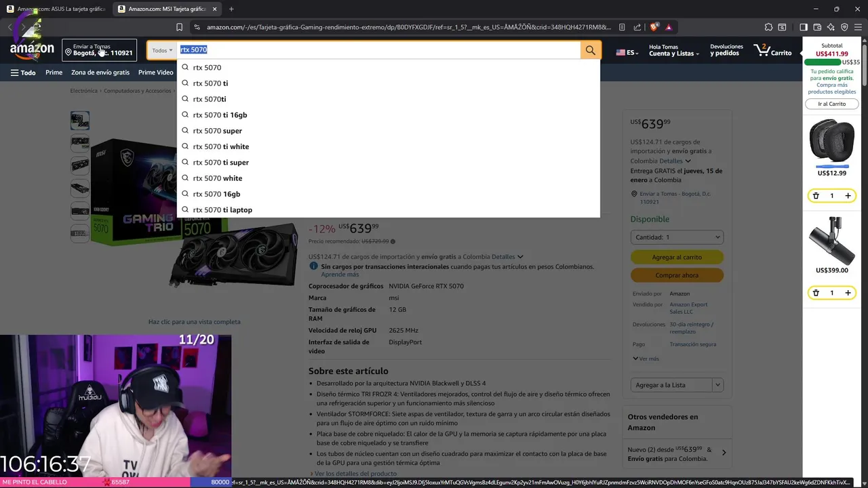Click the browser address bar URL
This screenshot has width=868, height=488.
[409, 27]
